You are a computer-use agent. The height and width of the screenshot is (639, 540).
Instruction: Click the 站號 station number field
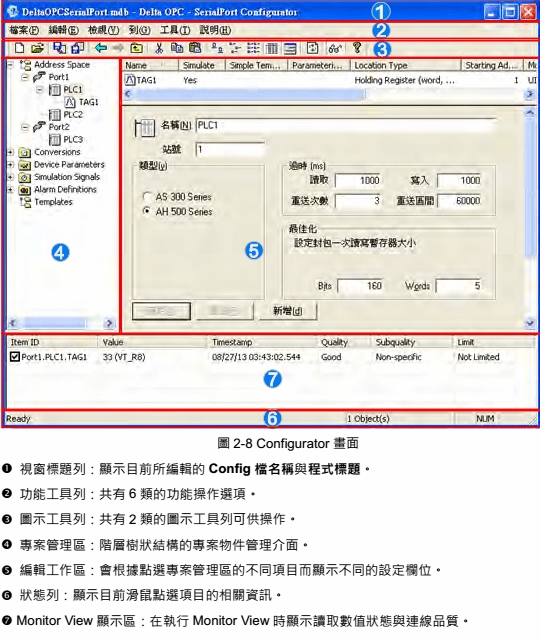[x=230, y=150]
